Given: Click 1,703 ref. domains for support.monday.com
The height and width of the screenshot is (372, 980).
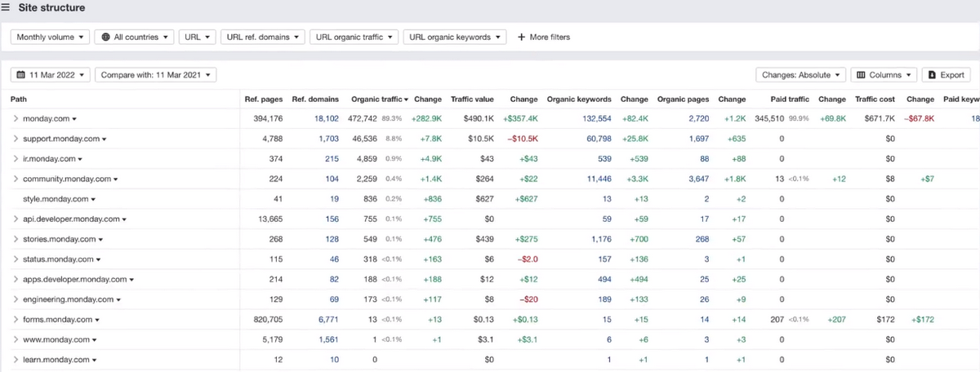Looking at the screenshot, I should [328, 139].
